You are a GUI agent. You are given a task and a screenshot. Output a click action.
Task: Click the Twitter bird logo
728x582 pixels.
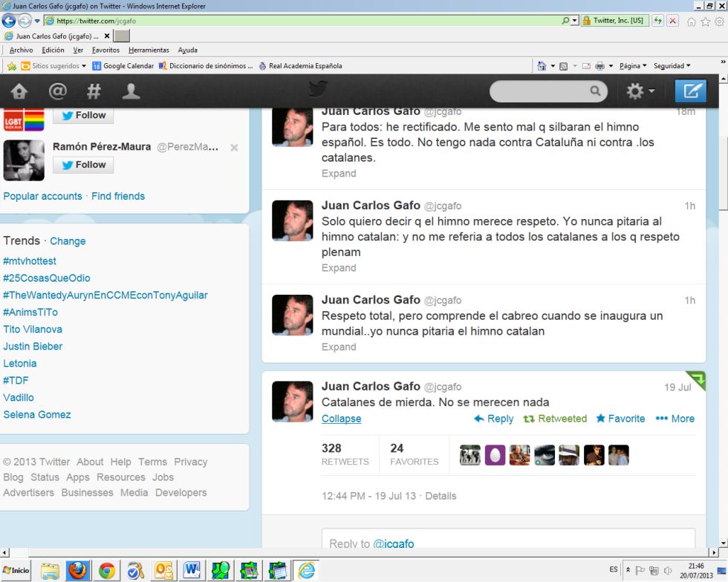318,88
